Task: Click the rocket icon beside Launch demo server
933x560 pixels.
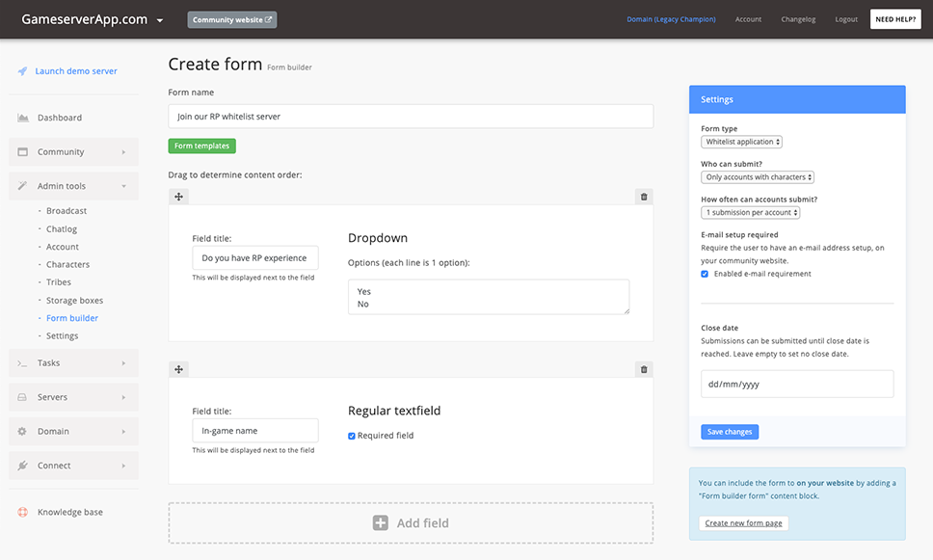Action: [22, 70]
